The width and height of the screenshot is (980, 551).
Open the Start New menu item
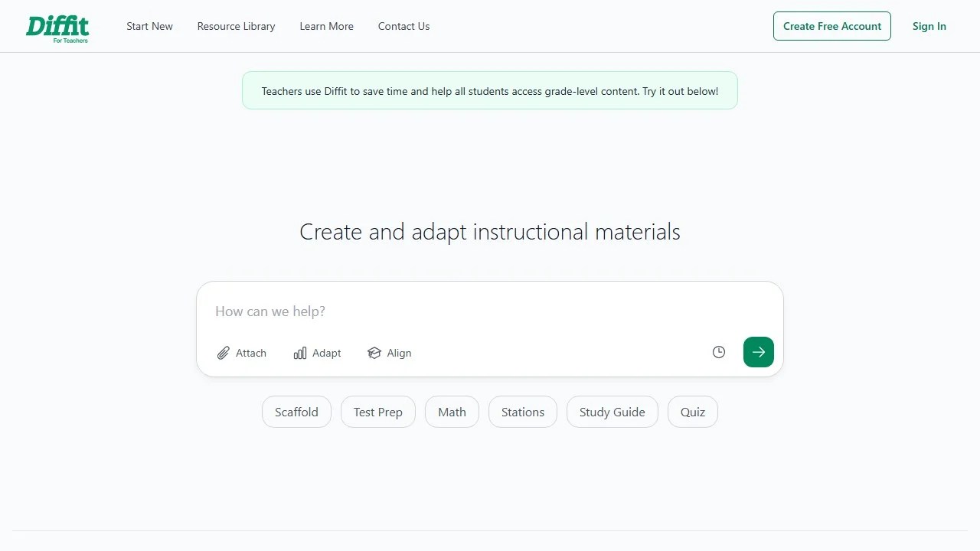[x=149, y=26]
